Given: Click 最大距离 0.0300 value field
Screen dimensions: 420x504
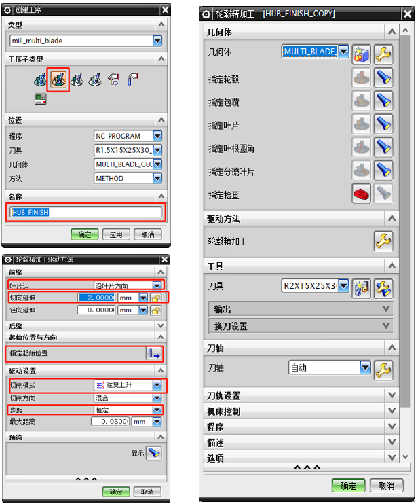Looking at the screenshot, I should (x=110, y=421).
